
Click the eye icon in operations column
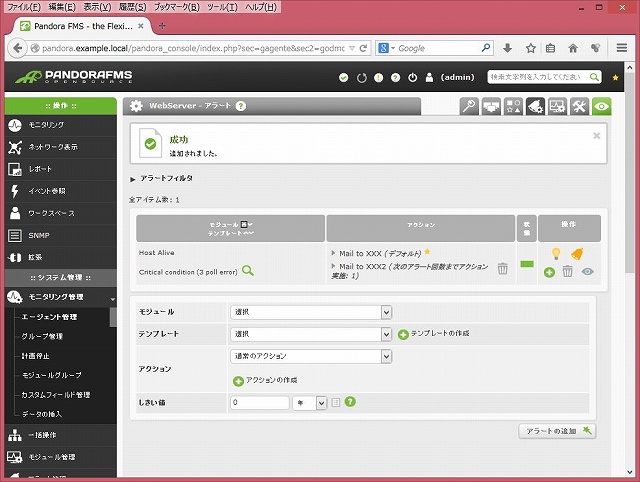[x=587, y=272]
